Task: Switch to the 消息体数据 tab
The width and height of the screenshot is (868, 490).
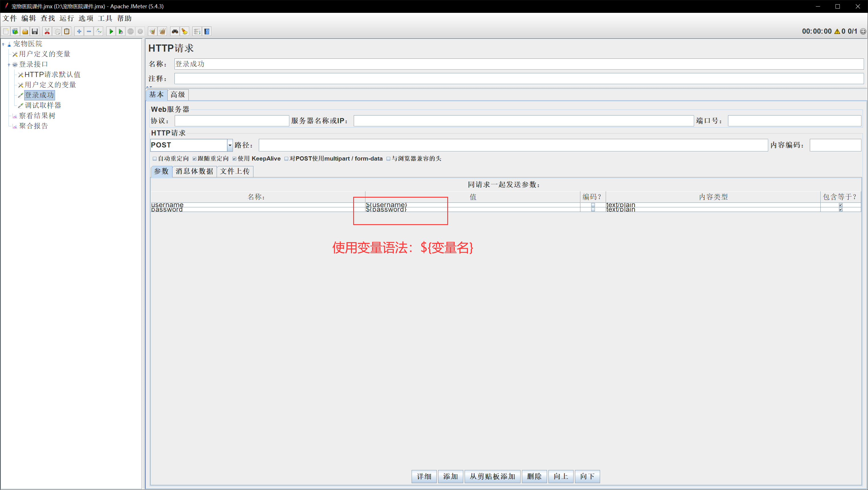Action: click(x=194, y=171)
